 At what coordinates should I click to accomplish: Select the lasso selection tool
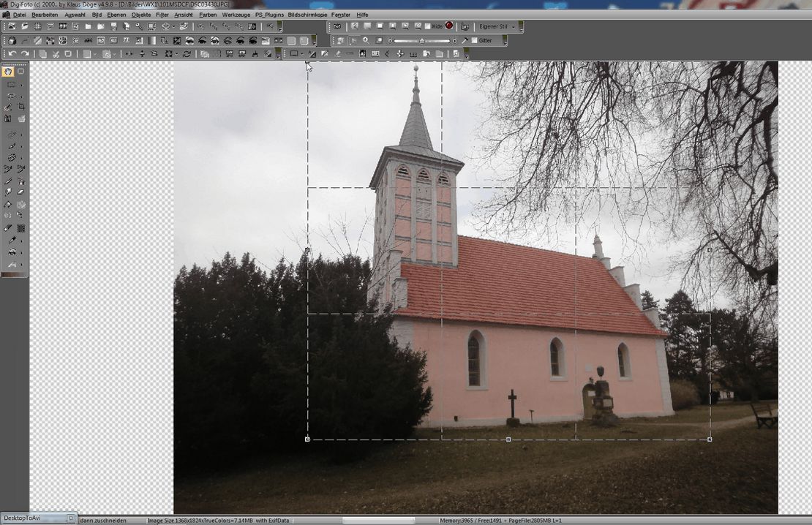(x=10, y=96)
